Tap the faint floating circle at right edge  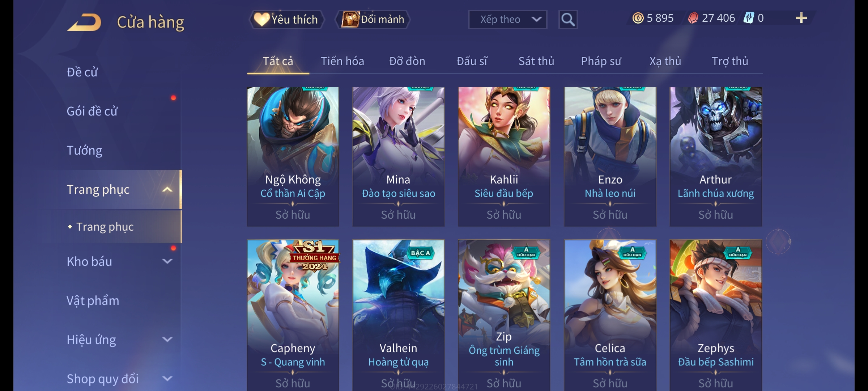tap(778, 241)
